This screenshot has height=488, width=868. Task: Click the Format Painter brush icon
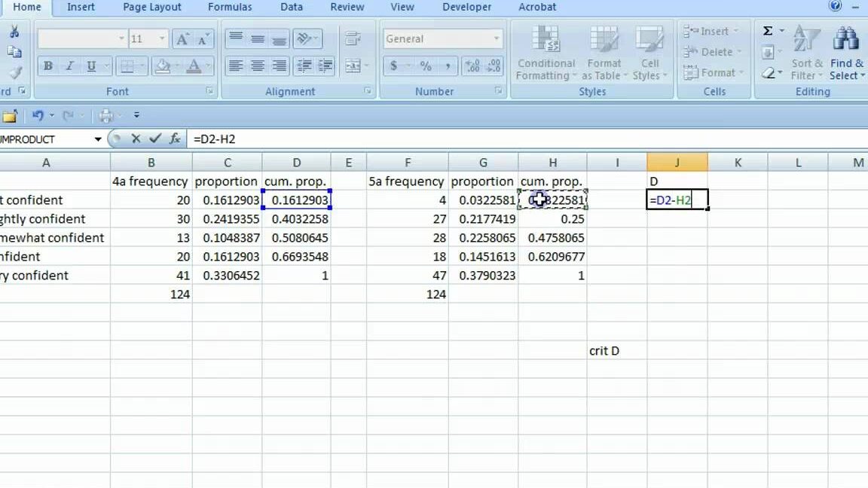(x=14, y=72)
